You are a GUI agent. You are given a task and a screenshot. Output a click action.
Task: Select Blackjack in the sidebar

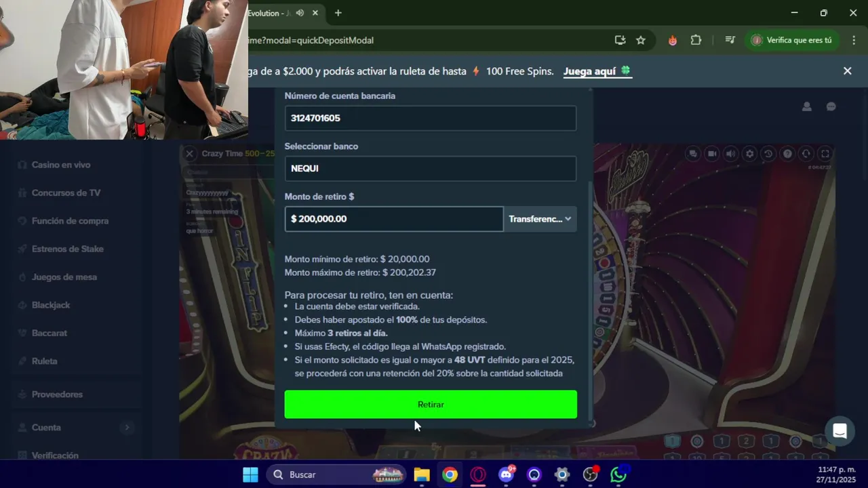tap(51, 305)
